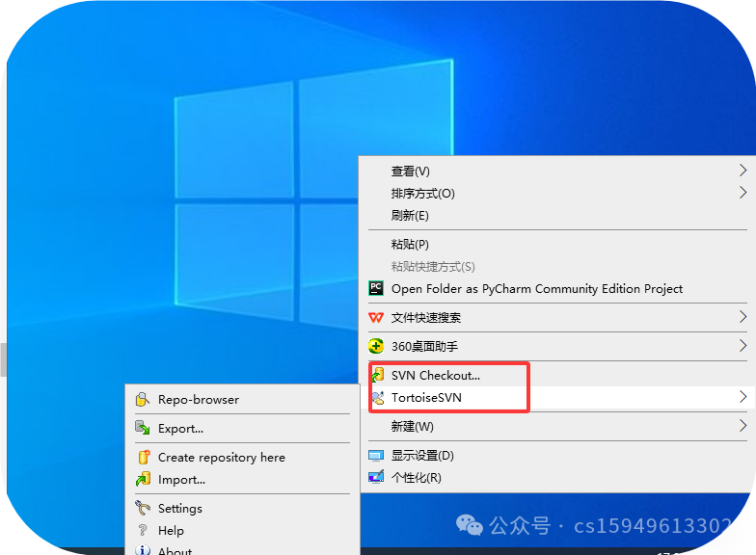This screenshot has height=555, width=756.
Task: Expand the 排序方式(O) submenu arrow
Action: 742,193
